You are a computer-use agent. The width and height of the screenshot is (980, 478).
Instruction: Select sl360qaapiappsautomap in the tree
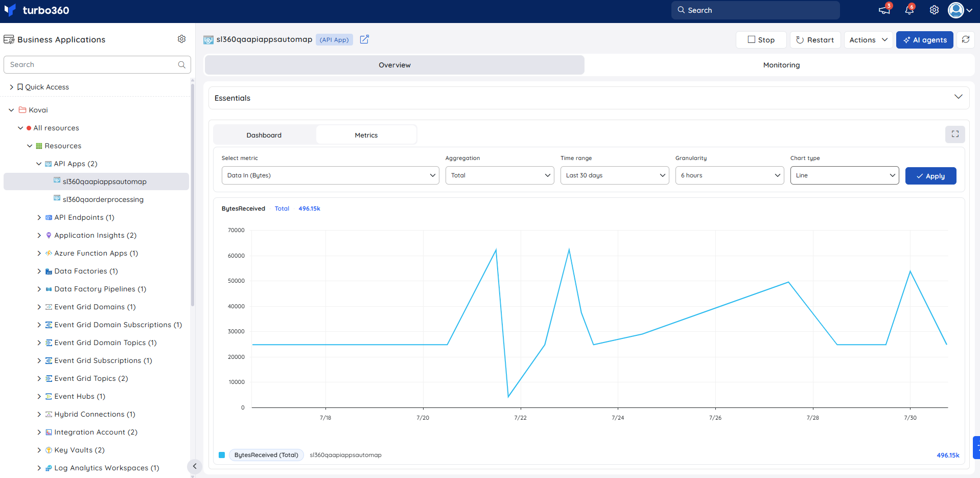click(96, 181)
